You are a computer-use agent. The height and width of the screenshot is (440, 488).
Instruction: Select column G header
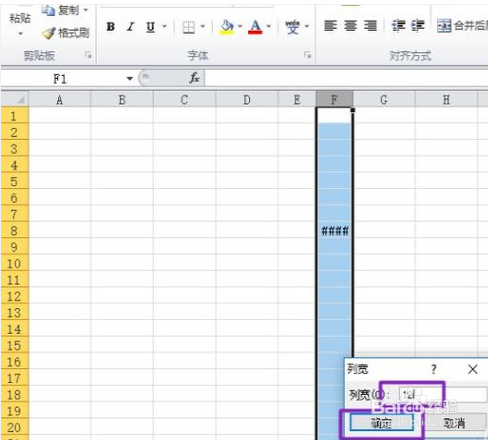click(x=384, y=100)
